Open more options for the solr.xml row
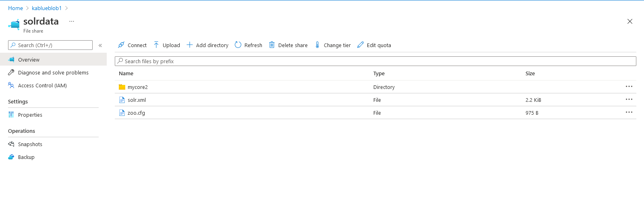The height and width of the screenshot is (198, 644). tap(629, 99)
